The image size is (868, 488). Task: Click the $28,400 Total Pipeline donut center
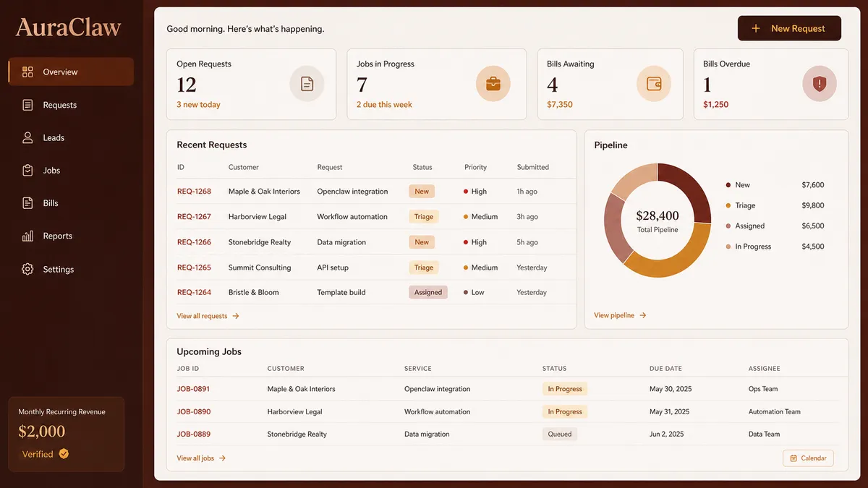point(658,220)
